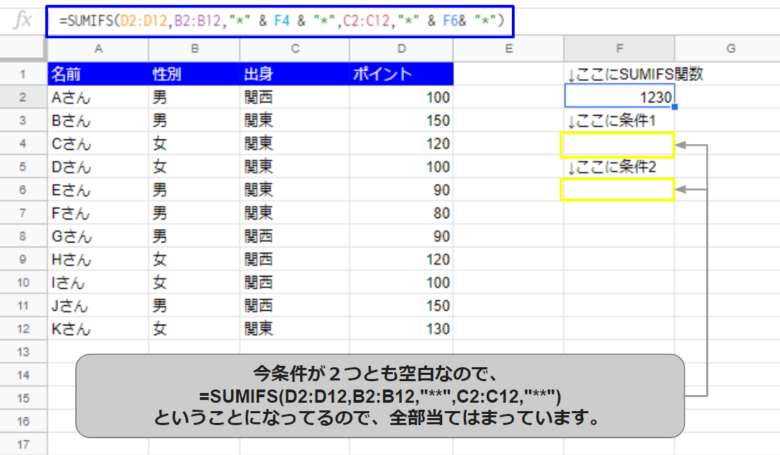Select cell containing Cさん
This screenshot has width=780, height=455.
pyautogui.click(x=98, y=144)
